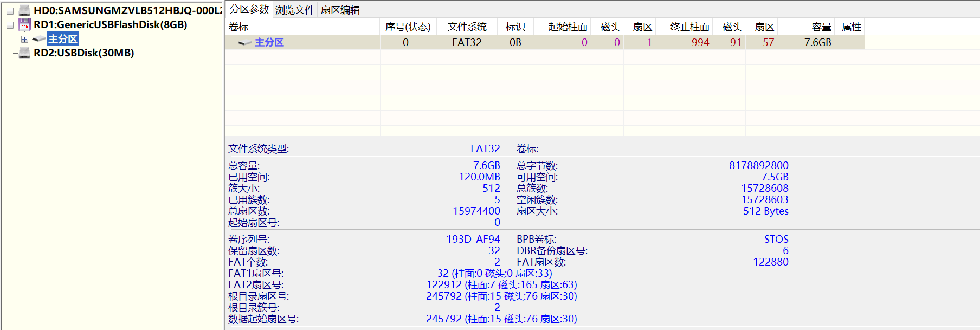Screen dimensions: 980x330
Task: Select the 主分区 row in partition table
Action: point(545,42)
